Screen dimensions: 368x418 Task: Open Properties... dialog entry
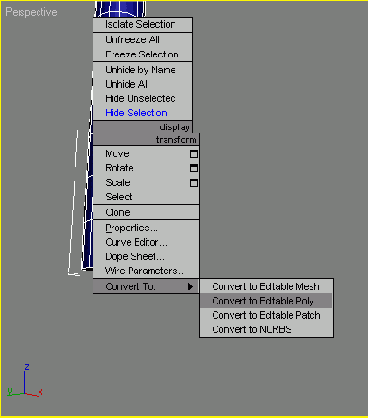(x=146, y=228)
